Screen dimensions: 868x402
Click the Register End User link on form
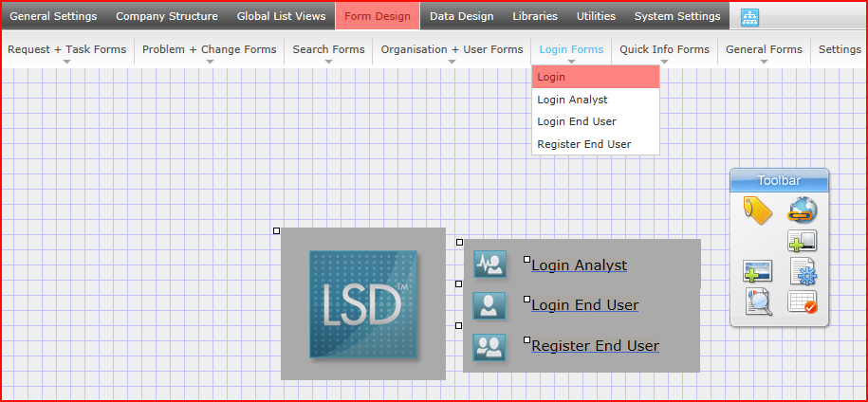[595, 346]
